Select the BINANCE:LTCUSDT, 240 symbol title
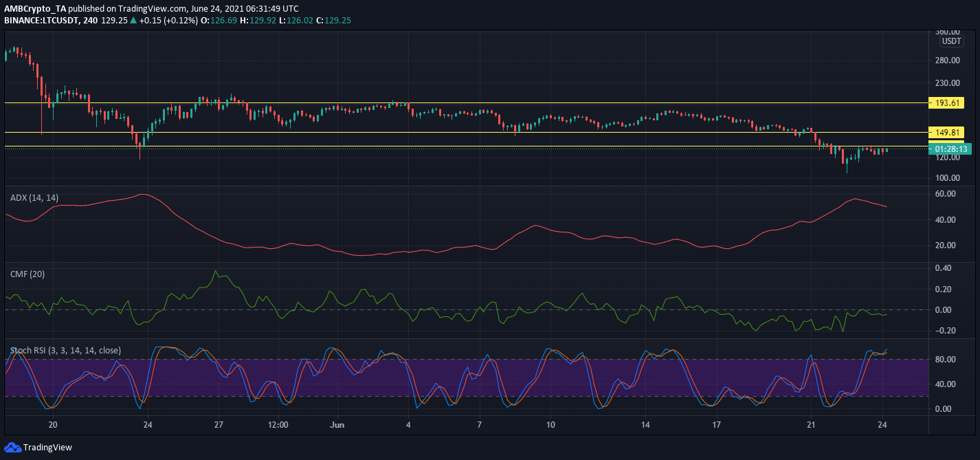980x460 pixels. coord(52,21)
